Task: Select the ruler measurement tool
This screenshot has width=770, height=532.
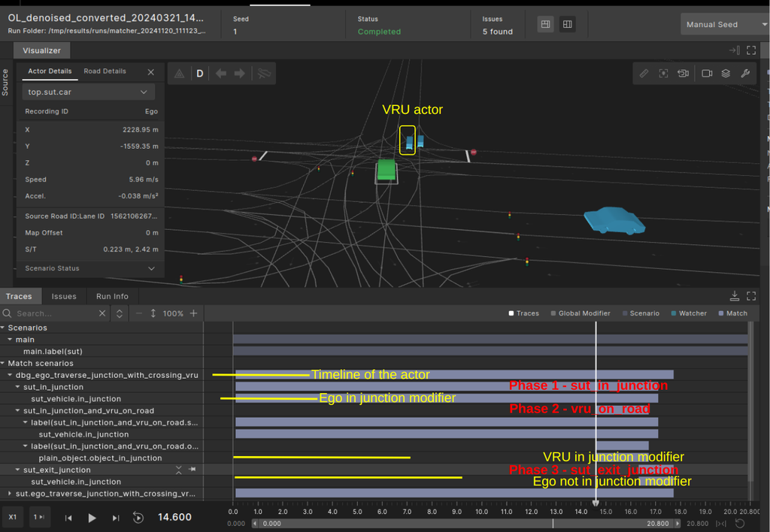Action: click(x=644, y=74)
